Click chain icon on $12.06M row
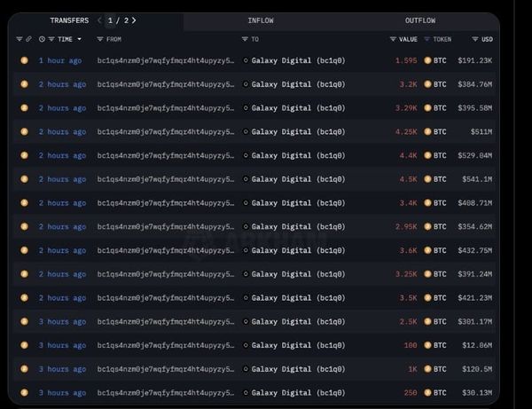The image size is (532, 409). (x=24, y=345)
